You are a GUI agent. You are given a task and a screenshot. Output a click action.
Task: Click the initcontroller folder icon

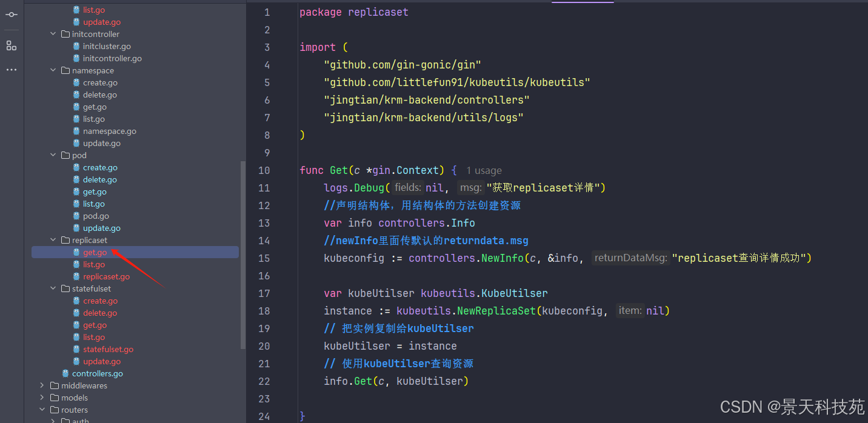65,34
